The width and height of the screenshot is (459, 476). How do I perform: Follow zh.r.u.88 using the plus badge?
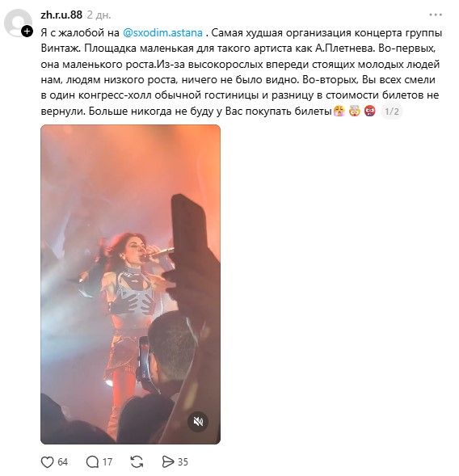27,31
